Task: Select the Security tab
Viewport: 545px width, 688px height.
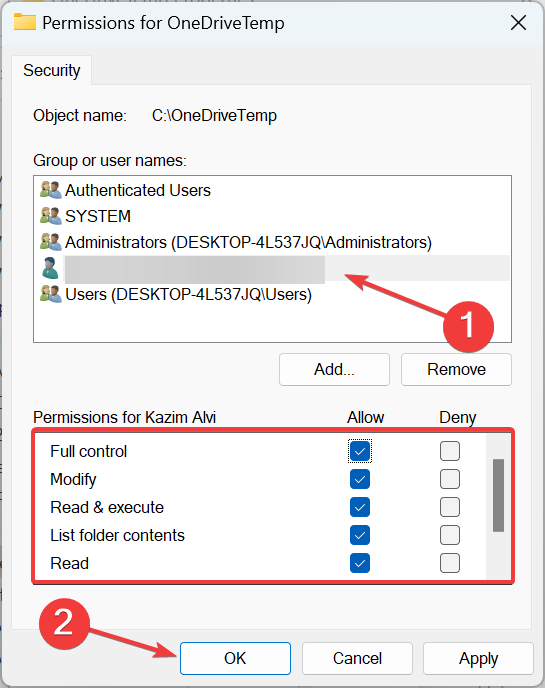Action: click(x=52, y=70)
